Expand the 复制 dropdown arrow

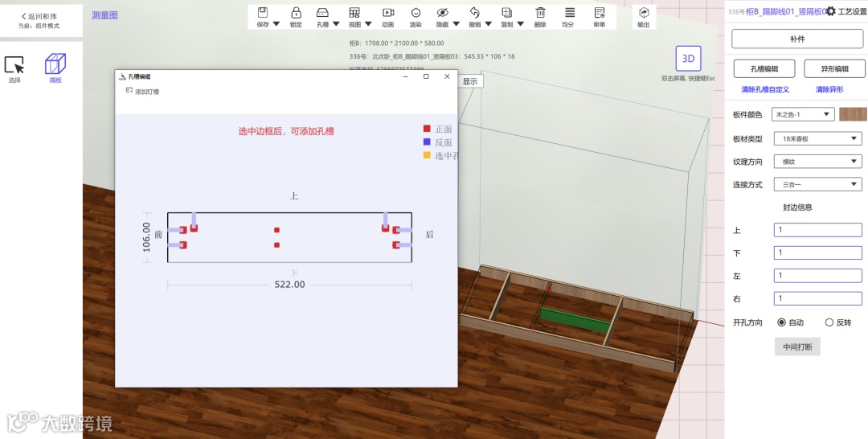tap(520, 24)
